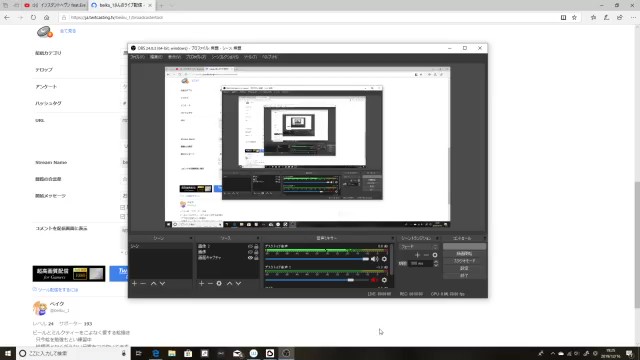Click the スタジオモード button
This screenshot has height=360, width=640.
[464, 261]
